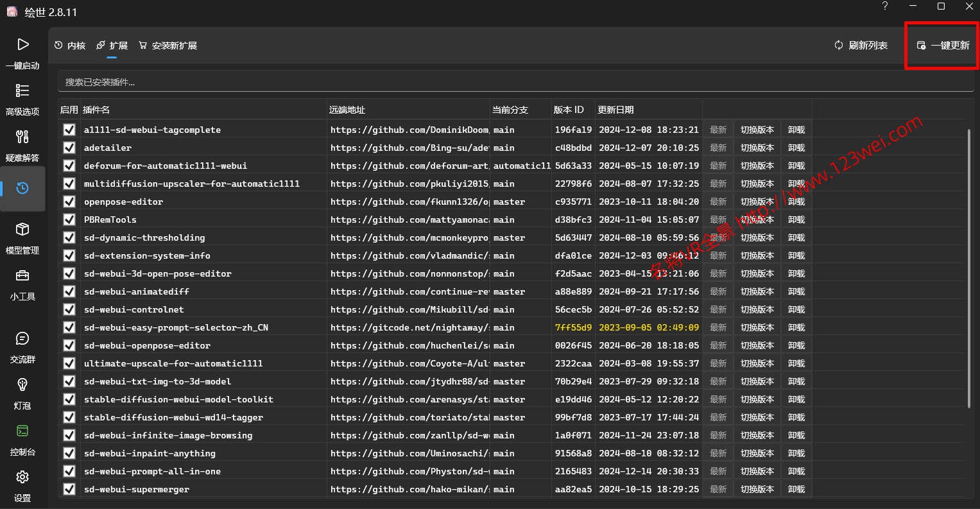Open 交流群 chat bubble icon

coord(22,338)
